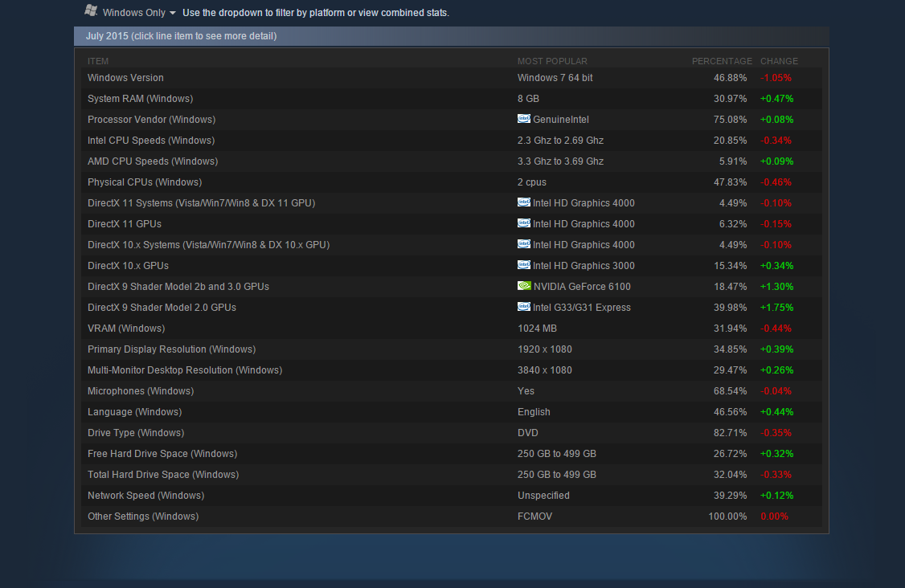Click the 75.08% percentage
The width and height of the screenshot is (905, 588).
tap(730, 120)
